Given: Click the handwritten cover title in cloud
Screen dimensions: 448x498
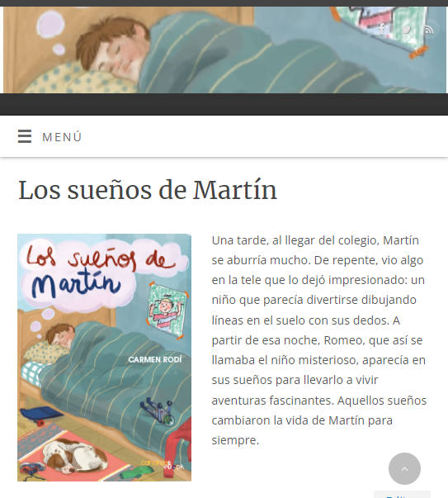Looking at the screenshot, I should pos(98,270).
